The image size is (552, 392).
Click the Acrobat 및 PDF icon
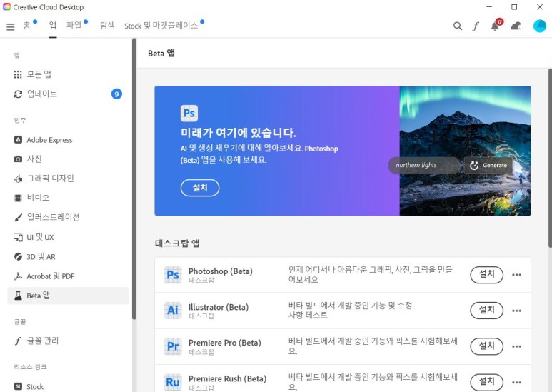18,276
